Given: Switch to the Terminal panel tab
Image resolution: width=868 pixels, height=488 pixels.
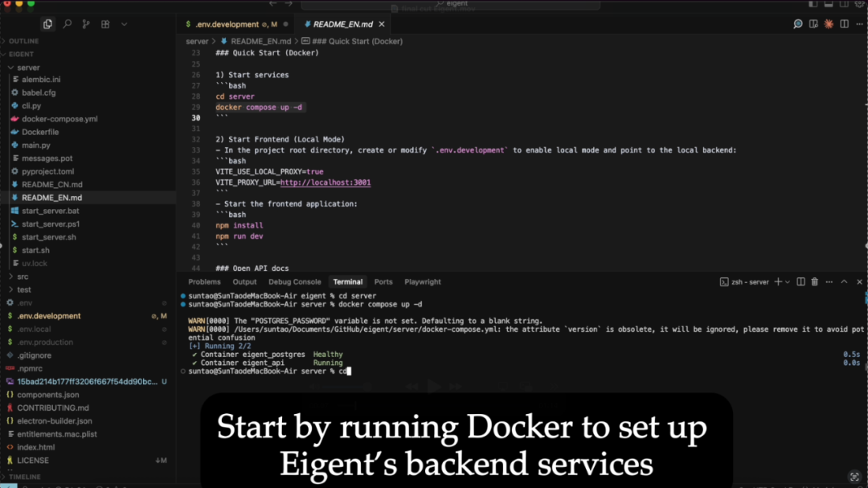Looking at the screenshot, I should point(348,282).
